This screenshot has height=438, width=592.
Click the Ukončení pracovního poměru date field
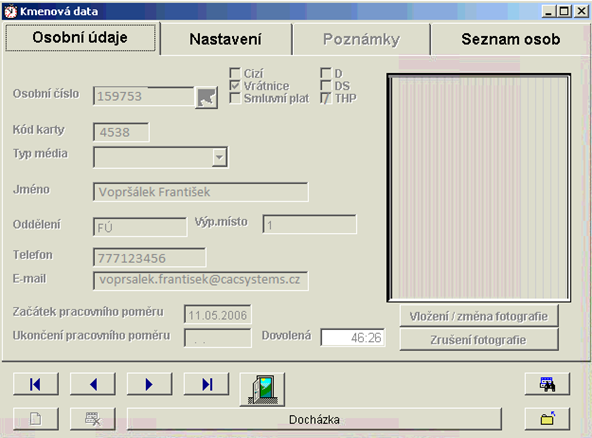[x=217, y=338]
